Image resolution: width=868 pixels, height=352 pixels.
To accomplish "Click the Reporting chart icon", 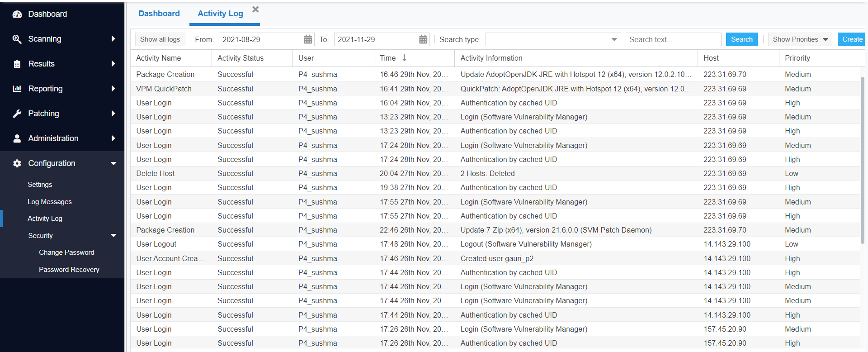I will tap(17, 89).
